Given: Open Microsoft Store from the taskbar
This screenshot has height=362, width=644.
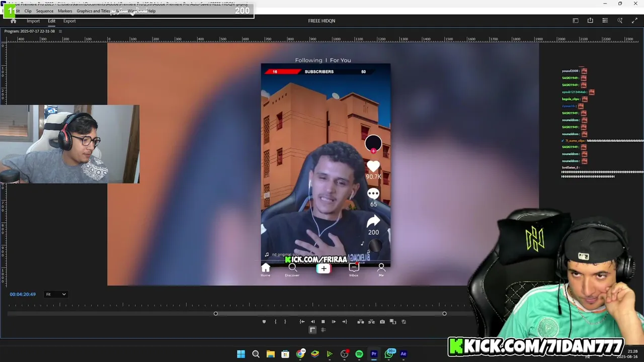Looking at the screenshot, I should point(285,354).
